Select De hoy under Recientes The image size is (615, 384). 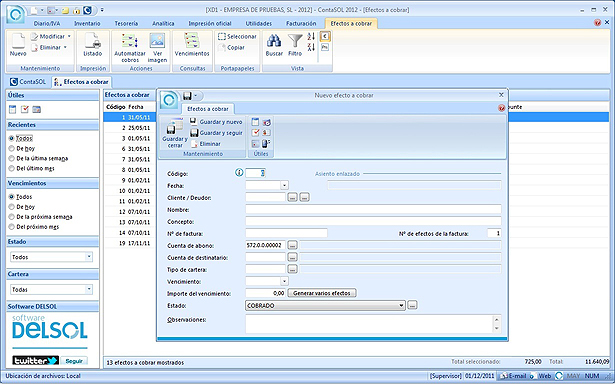(11, 149)
